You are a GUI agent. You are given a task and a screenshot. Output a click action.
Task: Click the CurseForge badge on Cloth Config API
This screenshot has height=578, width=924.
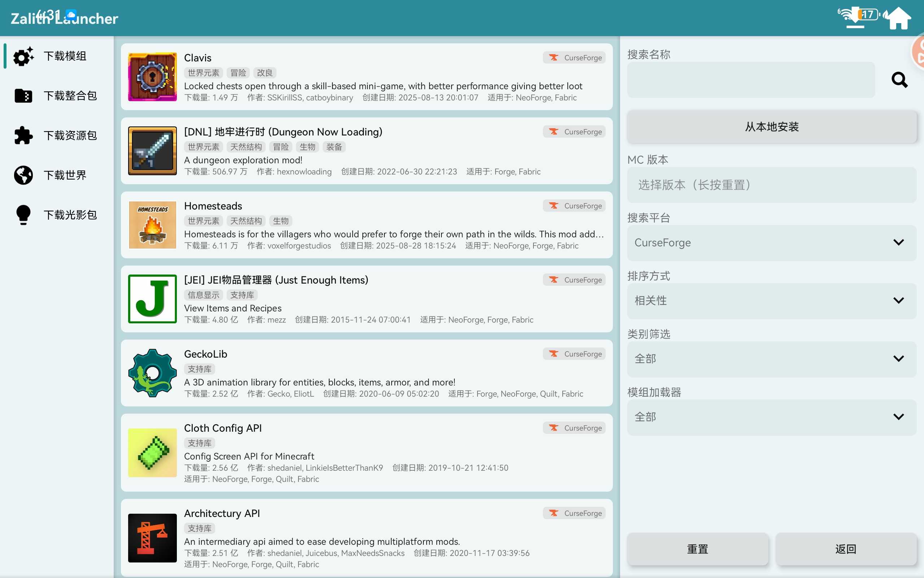coord(574,428)
